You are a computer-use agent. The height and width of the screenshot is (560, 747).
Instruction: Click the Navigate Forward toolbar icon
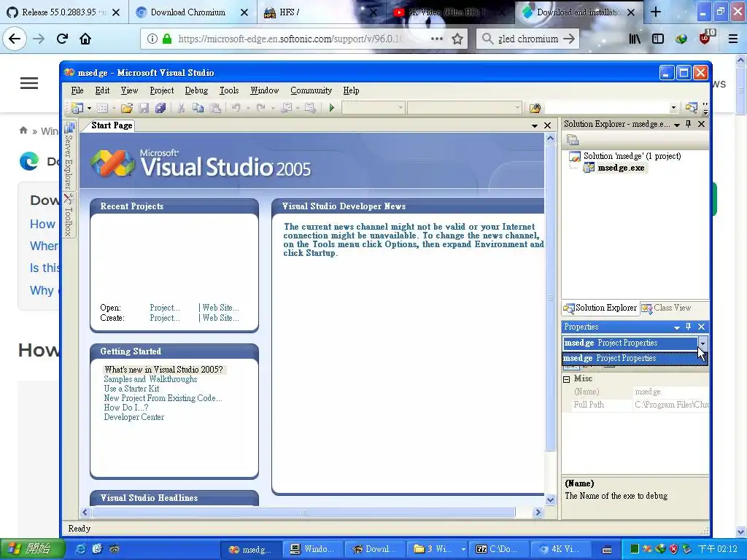point(311,108)
